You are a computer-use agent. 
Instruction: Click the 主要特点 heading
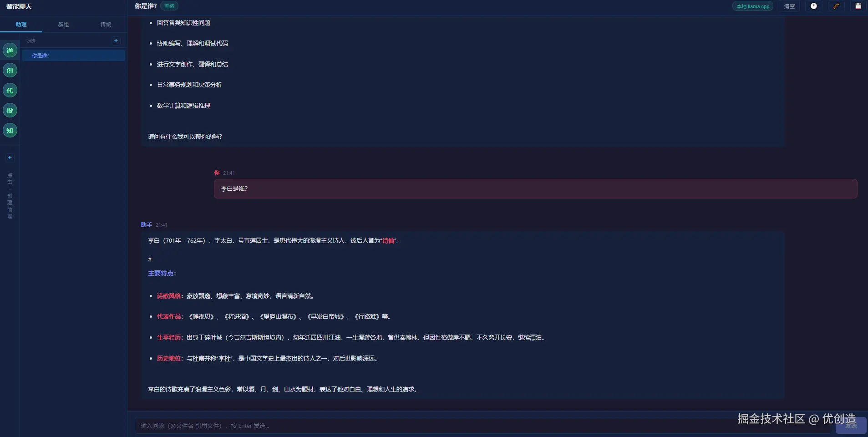click(162, 273)
